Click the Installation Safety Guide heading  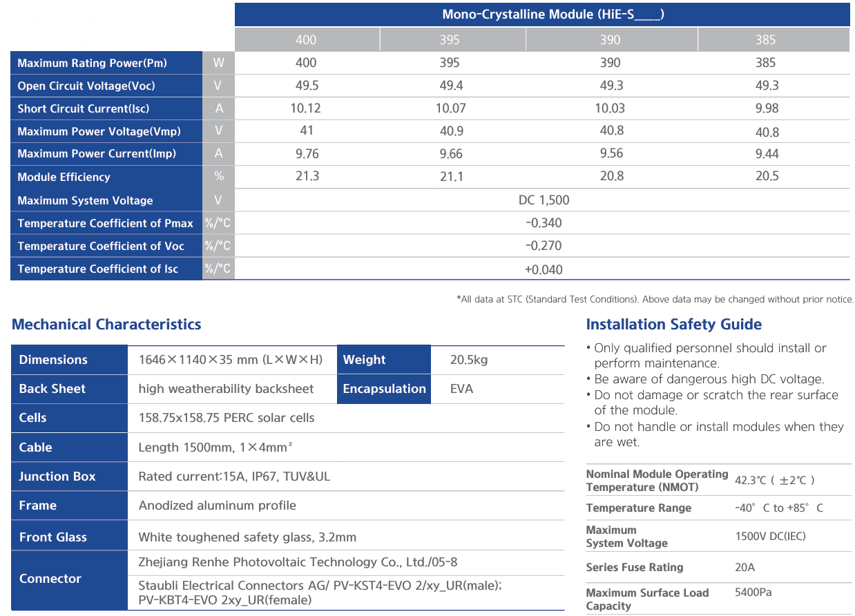coord(673,325)
